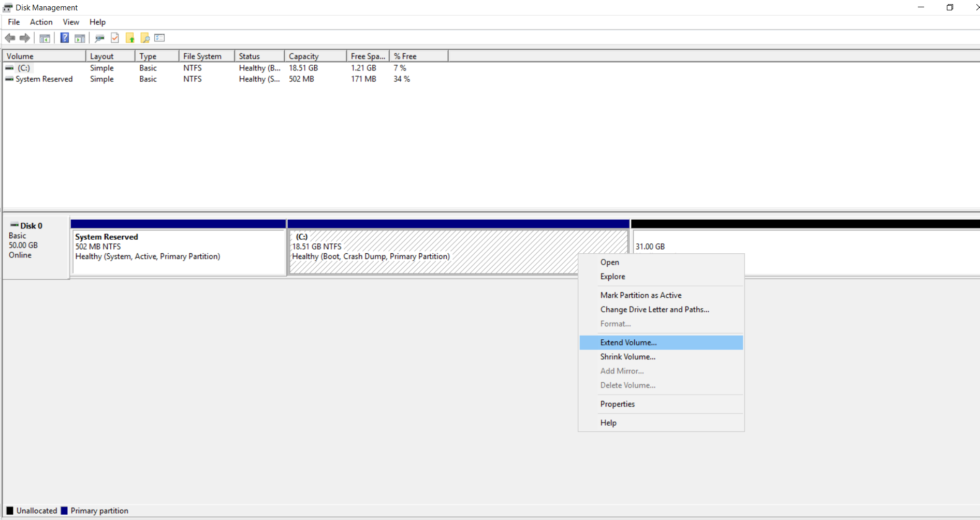Screen dimensions: 980x520
Task: Click the Disk Management title bar icon
Action: click(8, 7)
